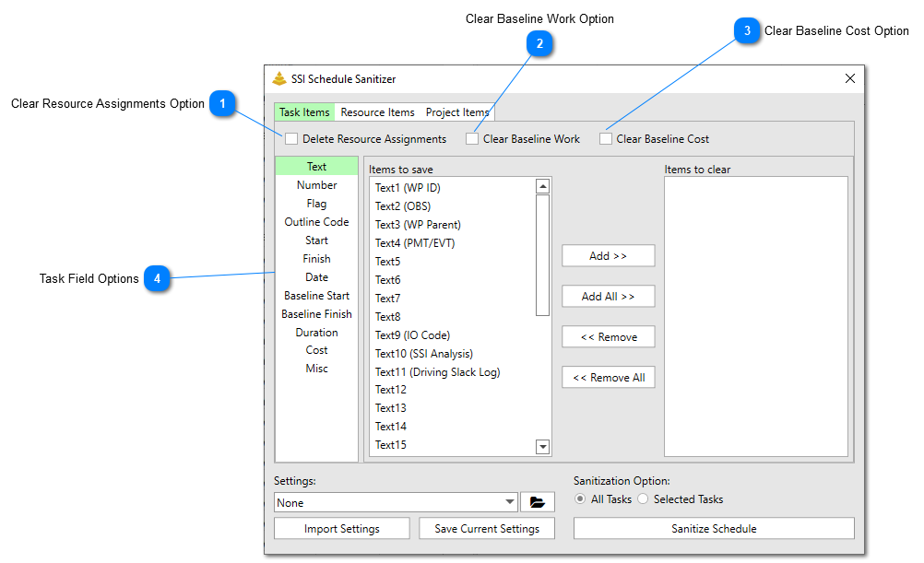Switch to the Task Items tab

304,111
